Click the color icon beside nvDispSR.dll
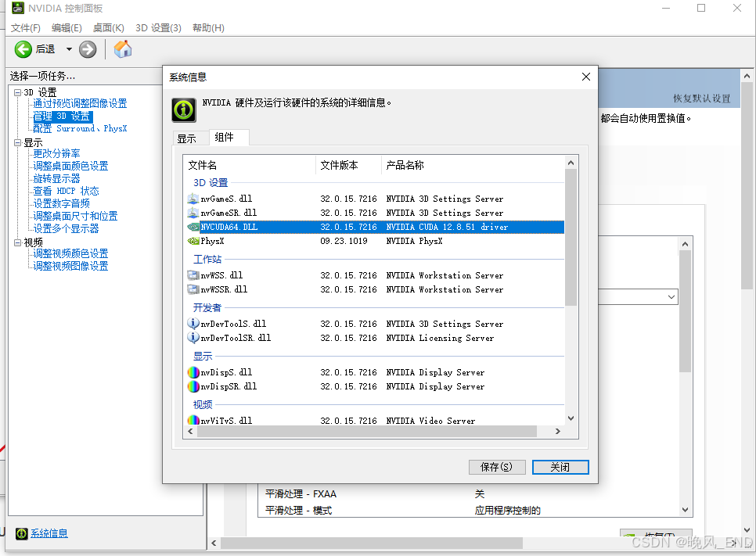Screen dimensions: 756x556 (x=193, y=386)
